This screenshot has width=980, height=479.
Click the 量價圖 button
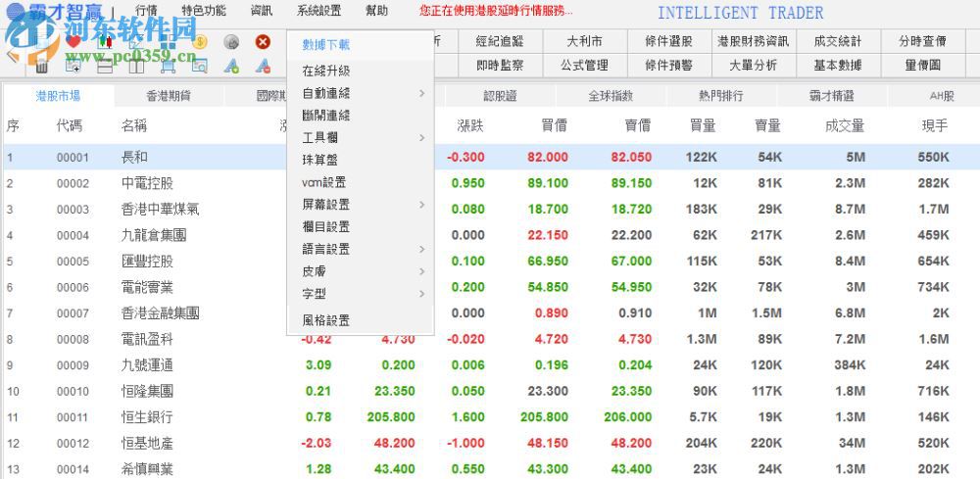[922, 65]
